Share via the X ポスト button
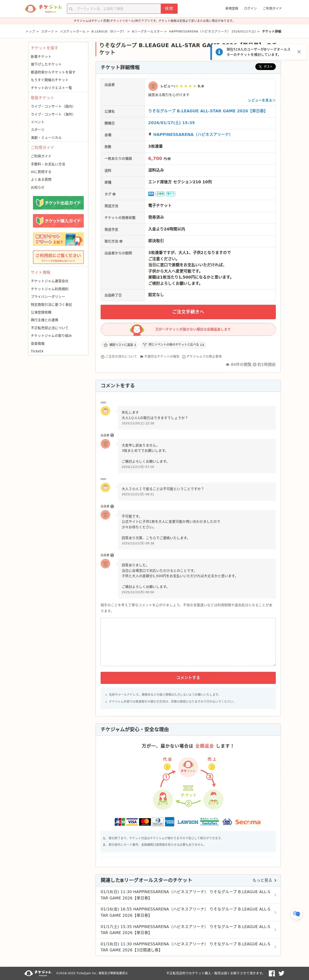Viewport: 309px width, 980px height. click(265, 67)
